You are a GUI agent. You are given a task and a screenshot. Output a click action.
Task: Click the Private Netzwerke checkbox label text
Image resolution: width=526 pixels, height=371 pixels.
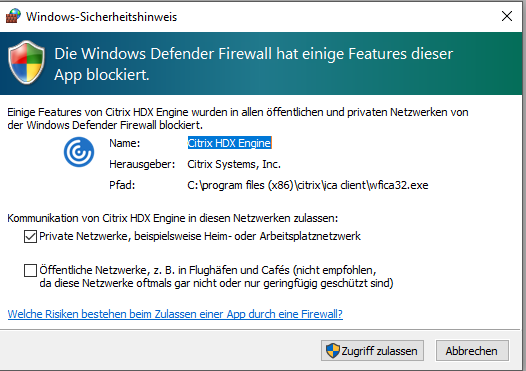pyautogui.click(x=200, y=236)
